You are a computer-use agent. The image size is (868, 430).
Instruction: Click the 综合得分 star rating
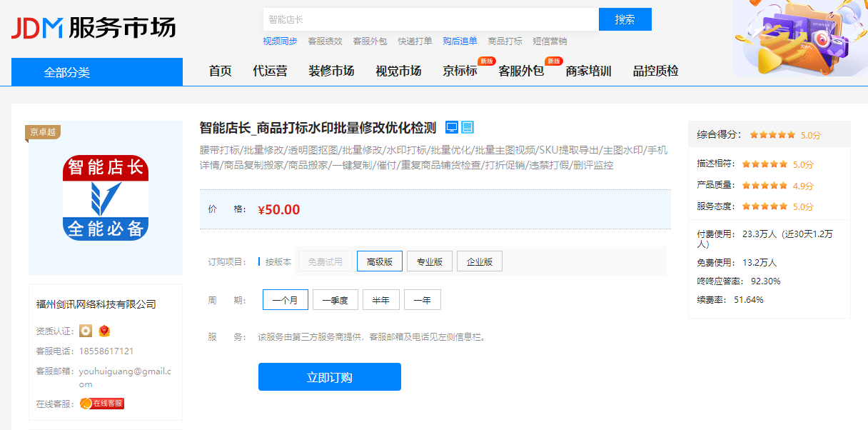pos(772,134)
